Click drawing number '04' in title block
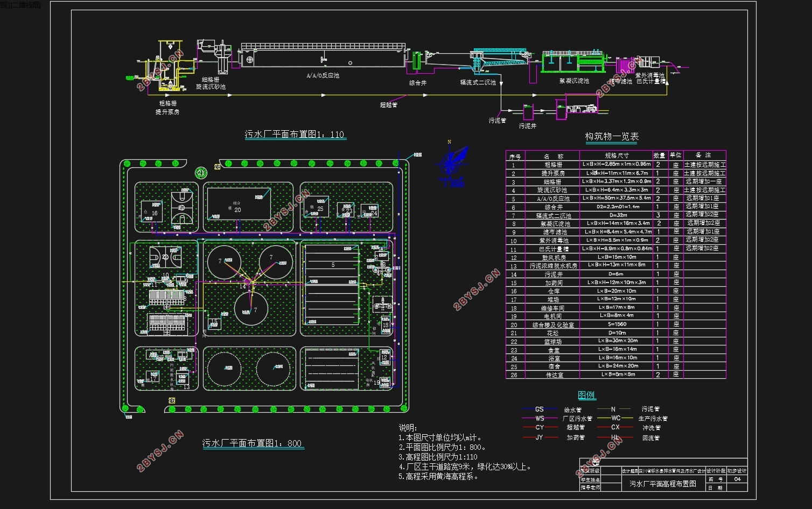Image resolution: width=812 pixels, height=509 pixels. [x=737, y=479]
